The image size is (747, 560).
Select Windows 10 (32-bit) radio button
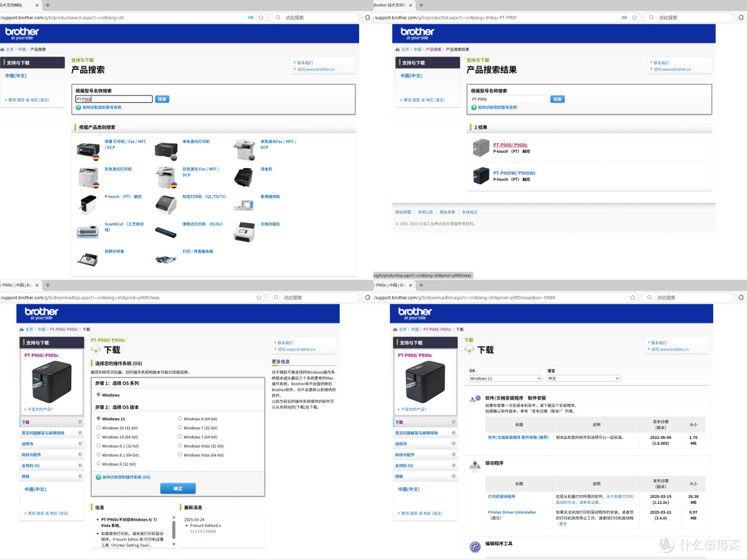tap(99, 428)
